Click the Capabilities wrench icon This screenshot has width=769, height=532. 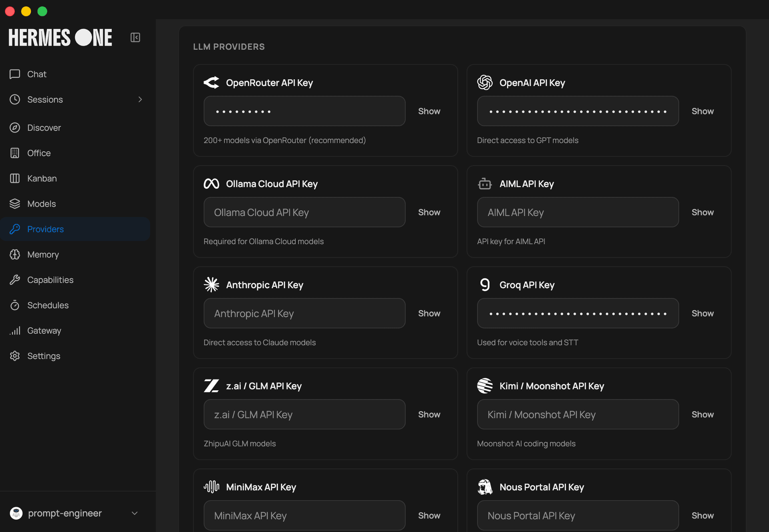click(15, 280)
